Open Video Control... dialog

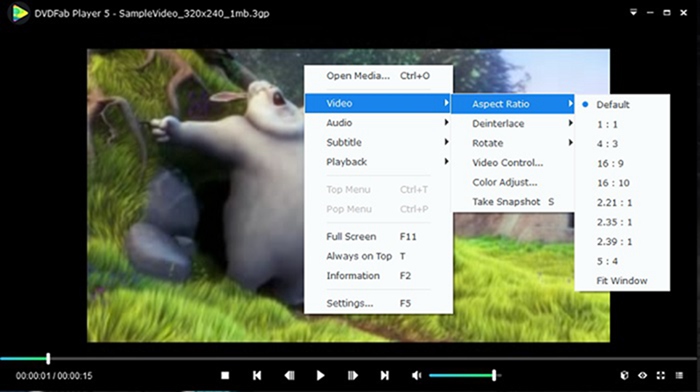pyautogui.click(x=513, y=163)
